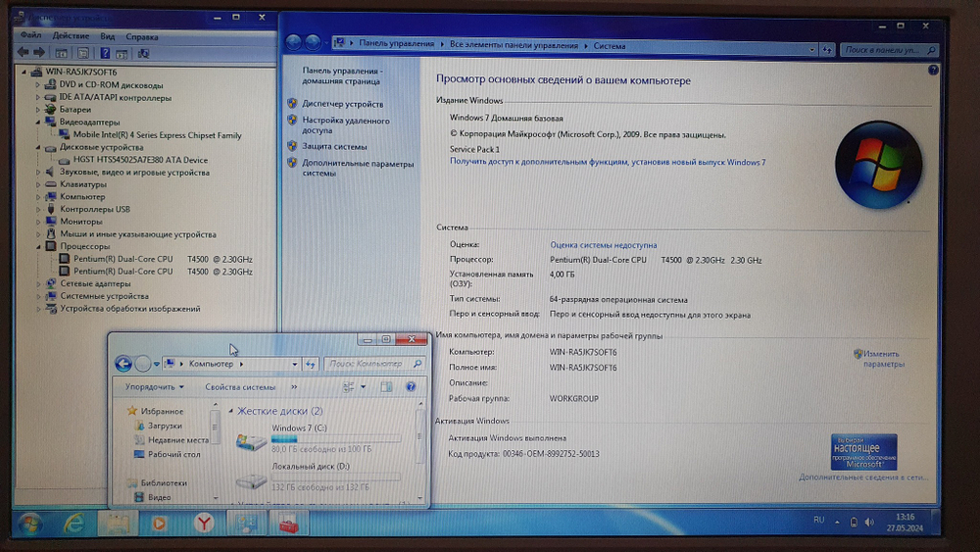Image resolution: width=980 pixels, height=552 pixels.
Task: Expand Звуковые, видео и игровые устройства
Action: pyautogui.click(x=37, y=172)
